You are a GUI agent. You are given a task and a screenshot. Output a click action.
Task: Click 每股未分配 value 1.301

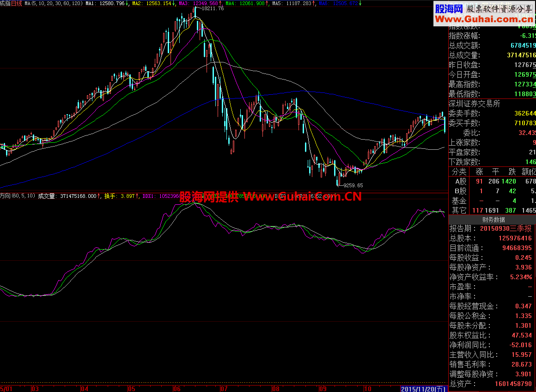[x=524, y=325]
